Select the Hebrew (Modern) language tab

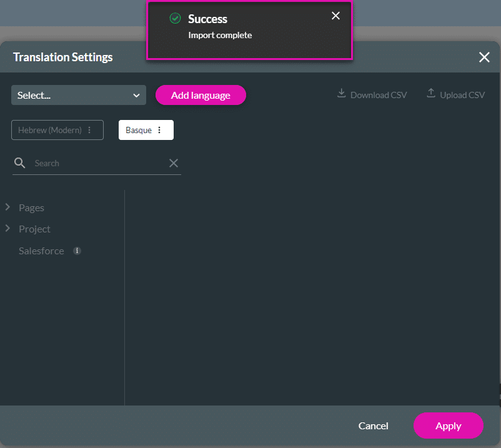50,130
